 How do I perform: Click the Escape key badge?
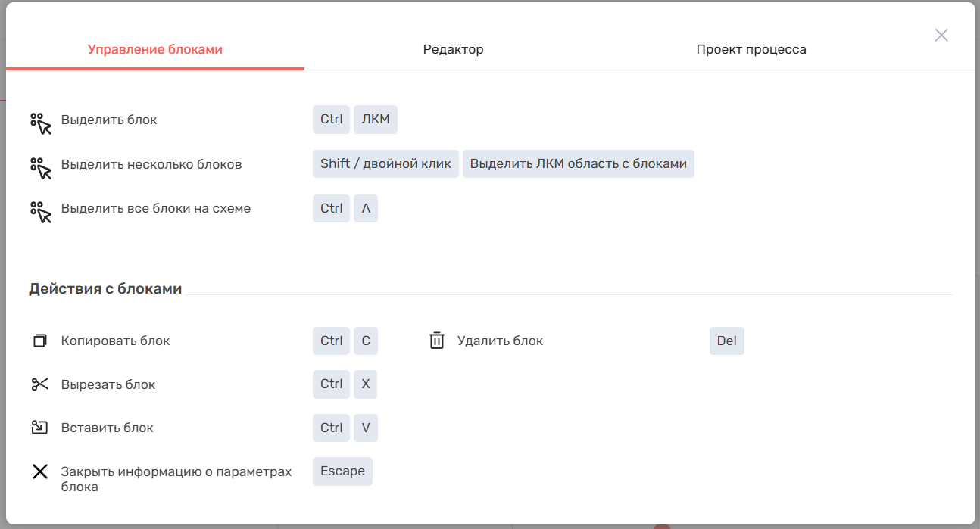tap(342, 471)
